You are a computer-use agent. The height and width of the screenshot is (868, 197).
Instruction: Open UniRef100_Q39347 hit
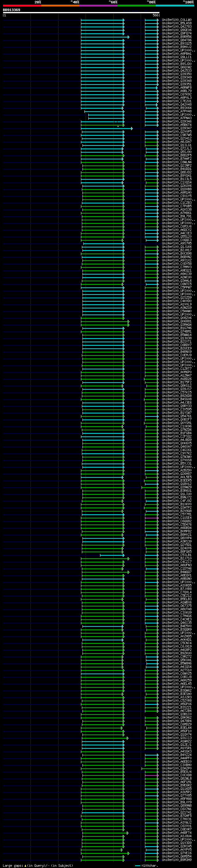point(177,128)
